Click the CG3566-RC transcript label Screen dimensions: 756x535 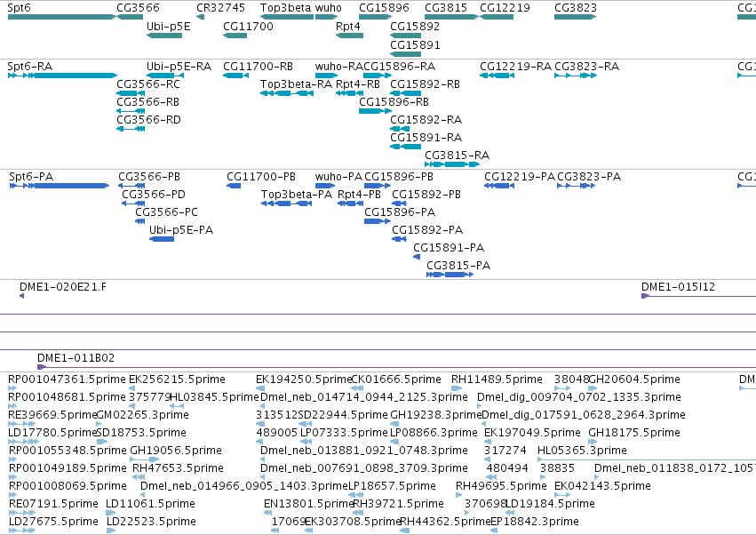pyautogui.click(x=148, y=84)
